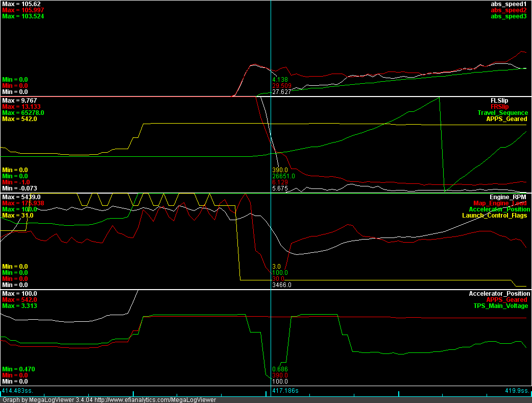Click the Max = 105.62 value readout
This screenshot has width=532, height=403.
tap(17, 4)
